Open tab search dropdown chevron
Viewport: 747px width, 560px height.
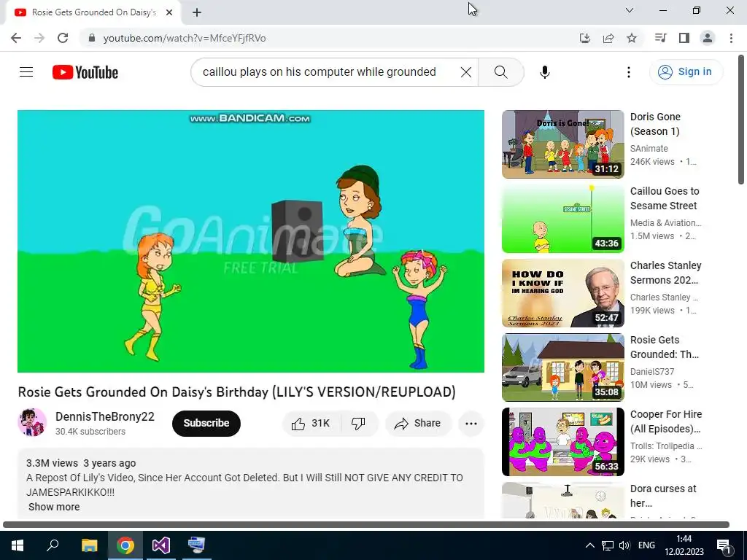(x=630, y=10)
